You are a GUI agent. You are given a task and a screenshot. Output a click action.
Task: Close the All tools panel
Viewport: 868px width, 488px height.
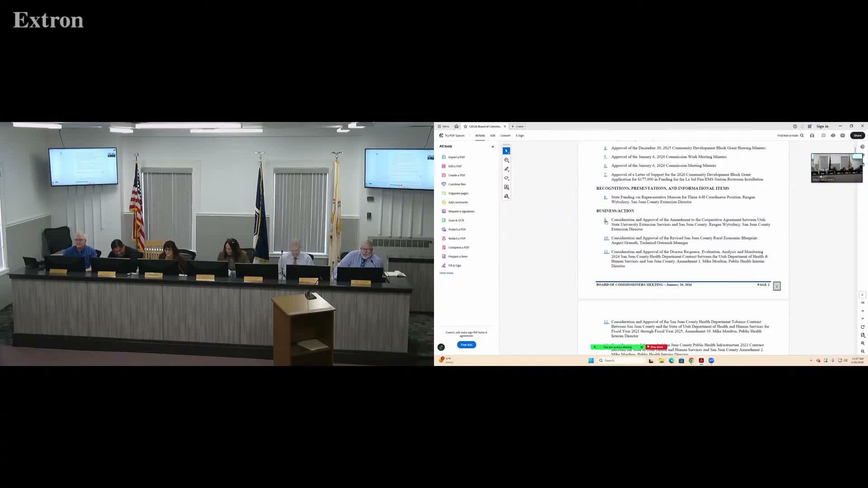click(493, 147)
